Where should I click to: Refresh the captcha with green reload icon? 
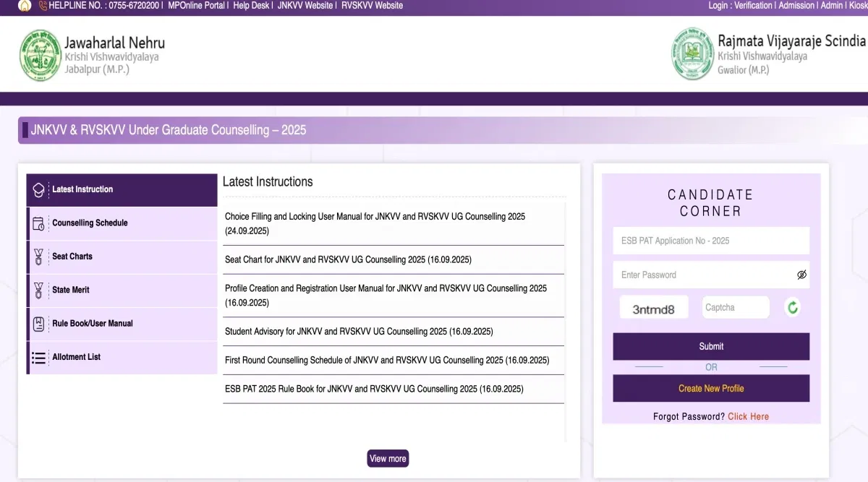coord(793,308)
